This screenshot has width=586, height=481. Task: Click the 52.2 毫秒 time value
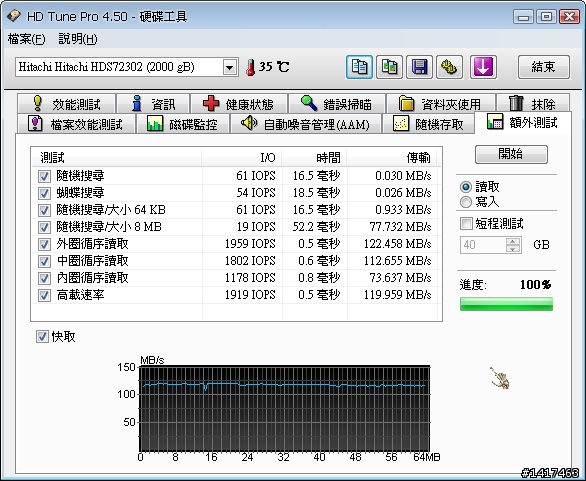[x=316, y=227]
